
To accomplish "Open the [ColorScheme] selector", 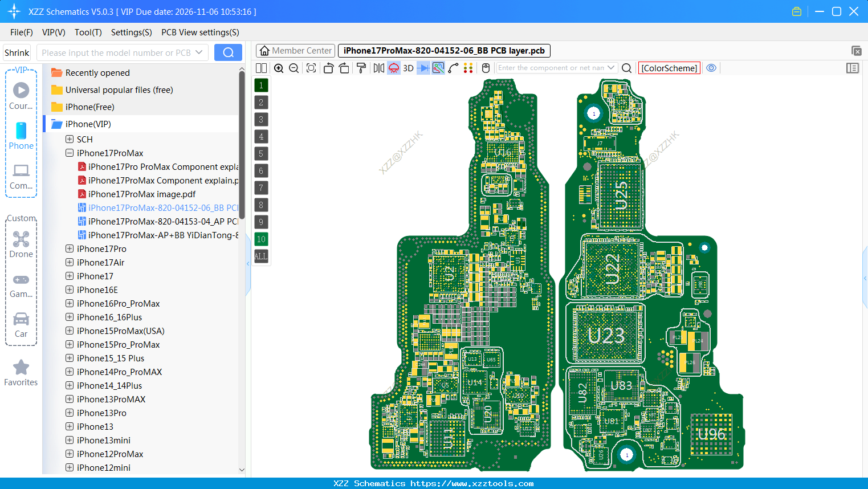I will tap(669, 68).
